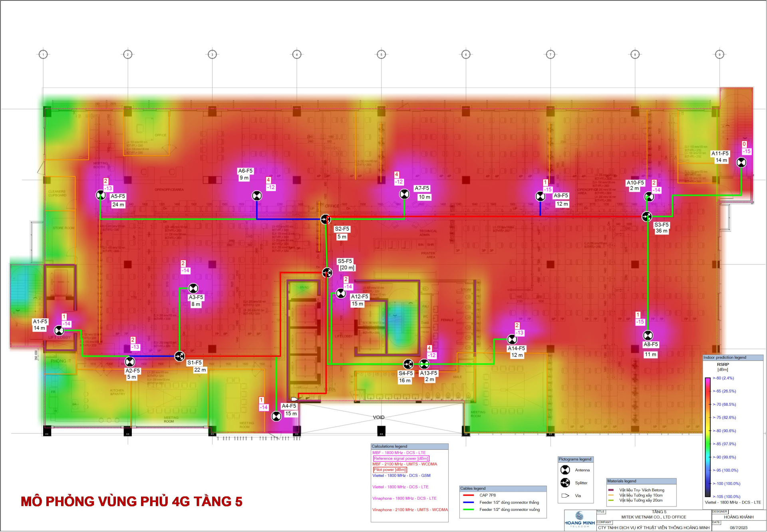Select the A11-F5 antenna icon

pos(741,163)
